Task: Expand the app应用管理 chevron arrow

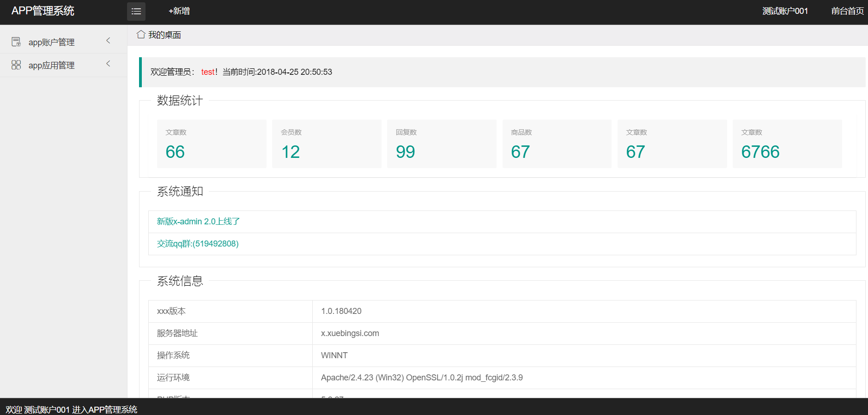Action: (x=108, y=64)
